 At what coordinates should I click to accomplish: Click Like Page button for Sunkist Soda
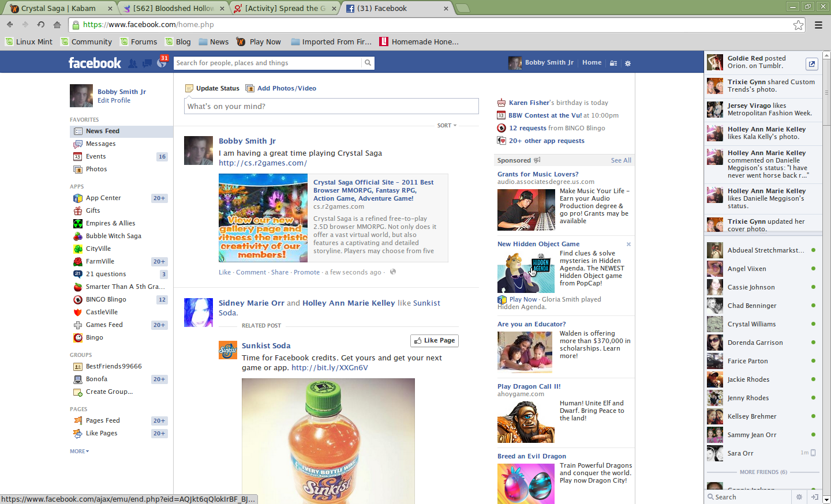[x=435, y=341]
